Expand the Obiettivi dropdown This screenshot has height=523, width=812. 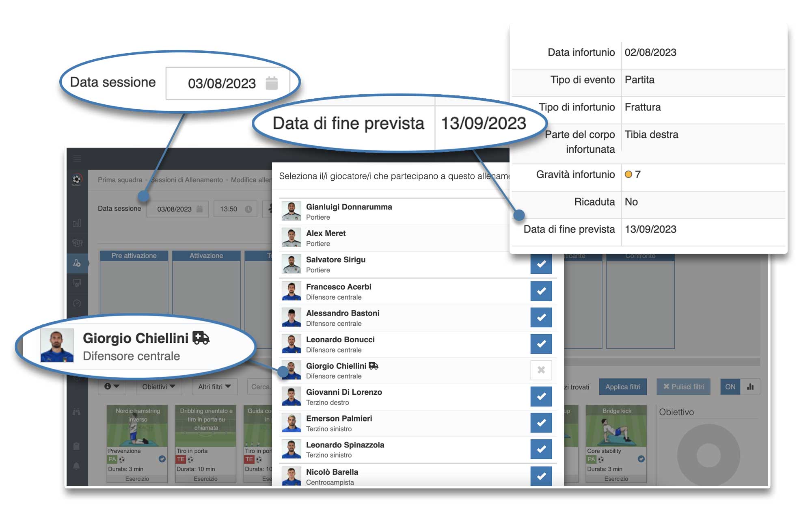pos(158,387)
